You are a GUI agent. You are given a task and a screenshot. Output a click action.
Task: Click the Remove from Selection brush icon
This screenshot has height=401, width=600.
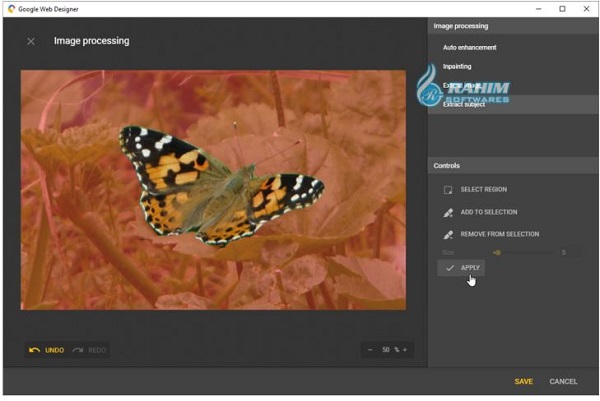448,234
